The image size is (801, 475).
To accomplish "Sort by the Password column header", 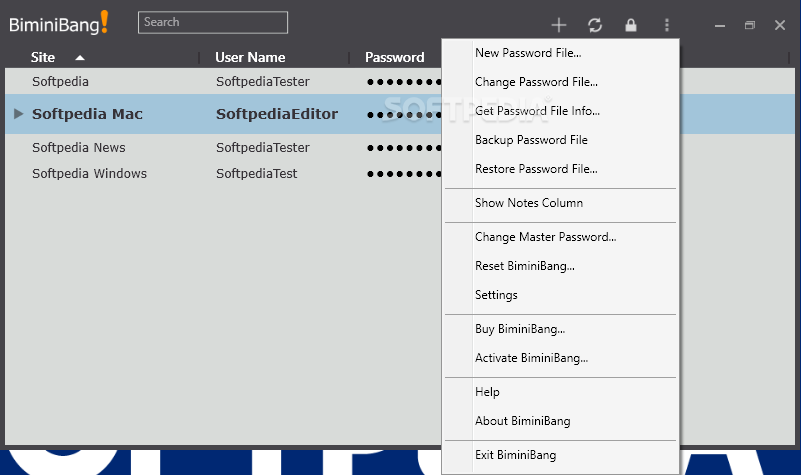I will pyautogui.click(x=394, y=57).
